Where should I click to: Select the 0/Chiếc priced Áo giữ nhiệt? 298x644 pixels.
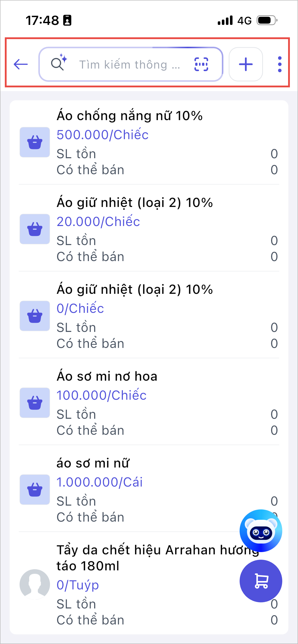click(x=80, y=308)
